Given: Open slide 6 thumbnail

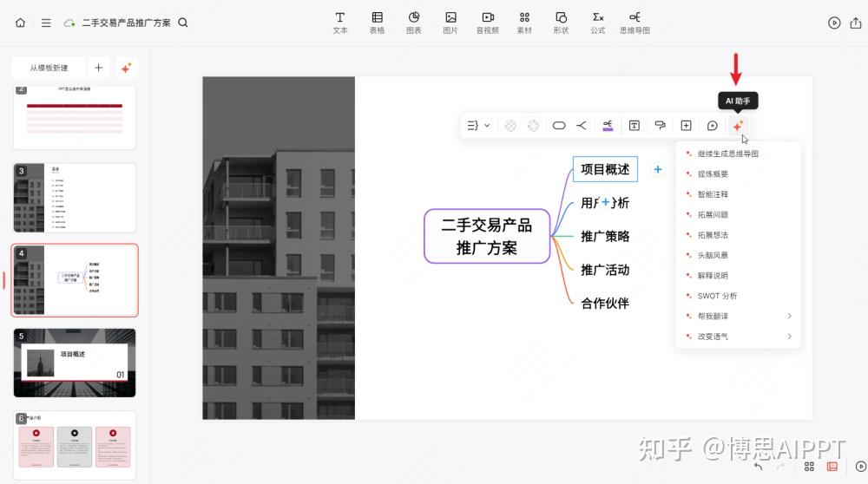Looking at the screenshot, I should (x=74, y=445).
